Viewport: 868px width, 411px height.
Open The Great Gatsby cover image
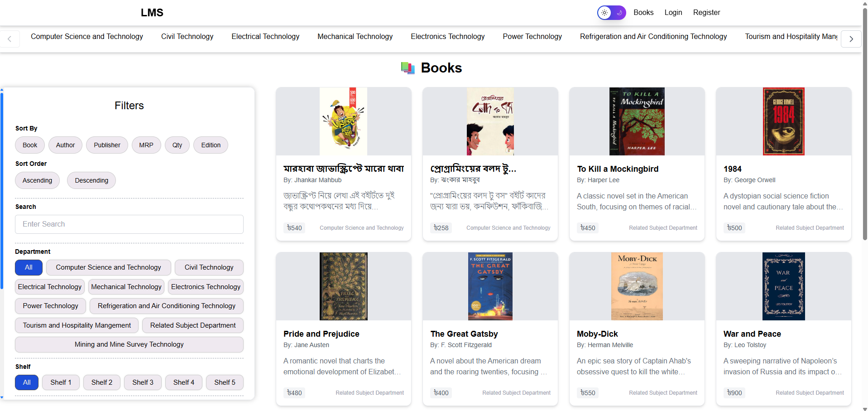490,286
